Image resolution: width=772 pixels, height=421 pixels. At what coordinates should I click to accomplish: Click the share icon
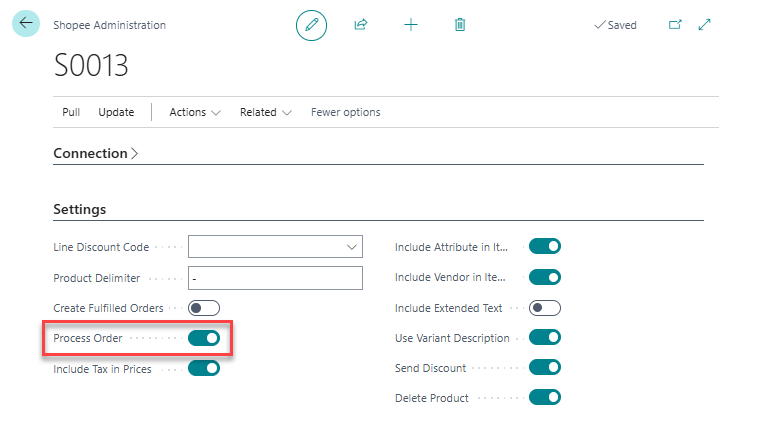pyautogui.click(x=361, y=25)
